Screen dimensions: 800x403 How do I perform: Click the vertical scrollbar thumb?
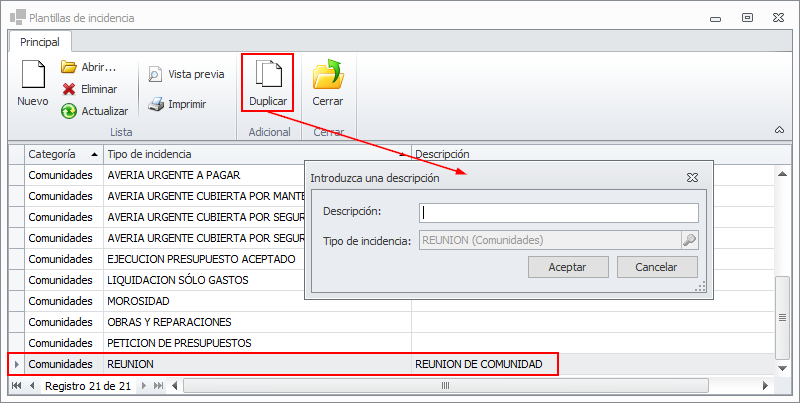pos(782,317)
